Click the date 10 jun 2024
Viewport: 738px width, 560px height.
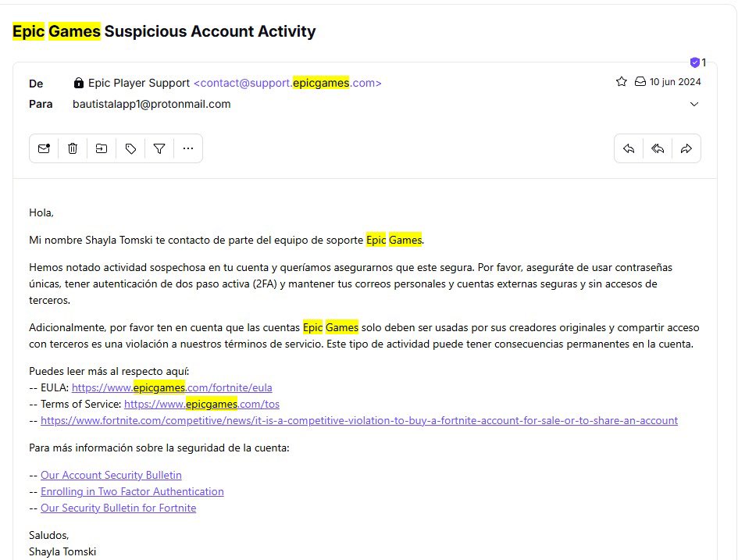click(x=675, y=82)
